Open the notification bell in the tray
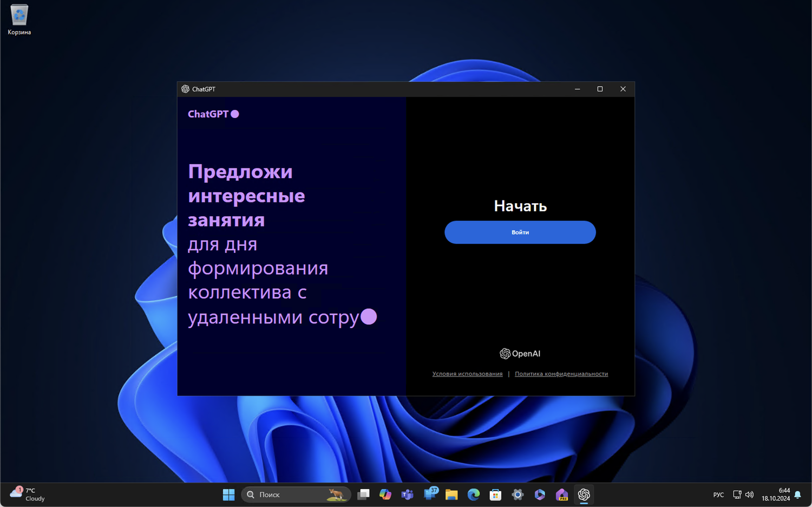This screenshot has height=507, width=812. [x=797, y=495]
